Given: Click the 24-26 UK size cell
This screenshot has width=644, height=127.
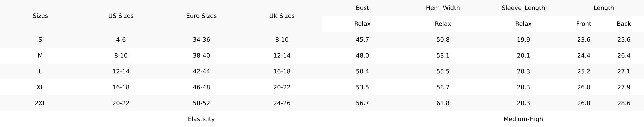Looking at the screenshot, I should pyautogui.click(x=282, y=103).
